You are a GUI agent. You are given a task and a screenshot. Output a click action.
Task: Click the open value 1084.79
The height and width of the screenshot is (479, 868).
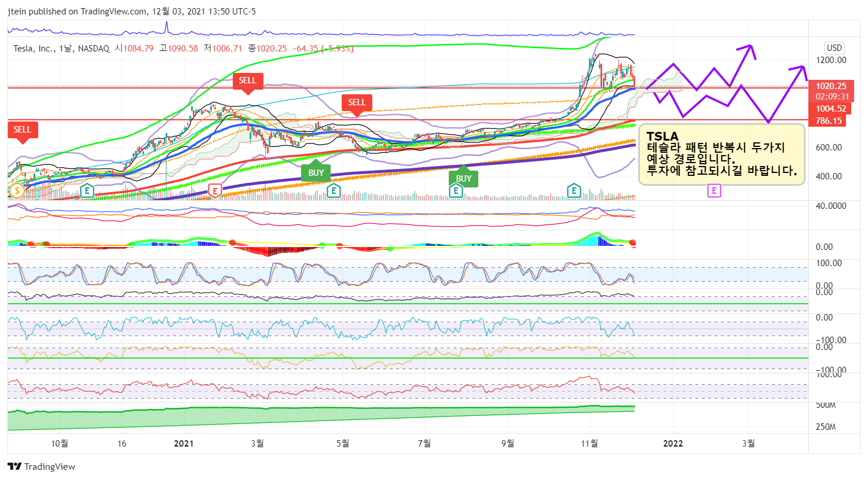point(138,49)
